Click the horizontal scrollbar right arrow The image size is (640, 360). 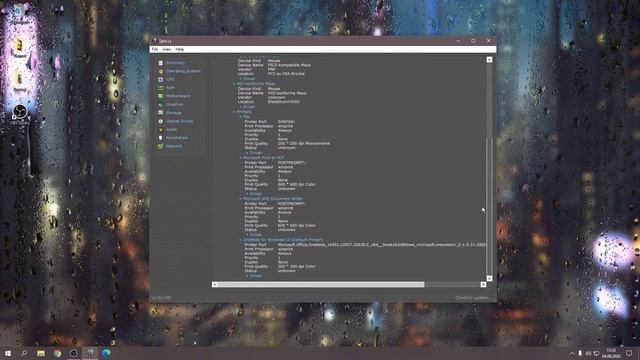point(483,284)
